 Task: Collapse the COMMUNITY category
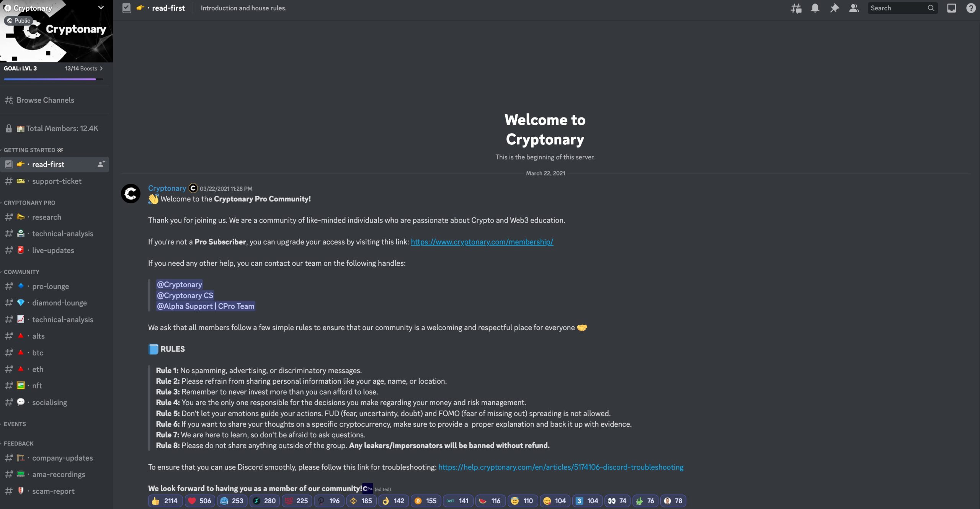(22, 272)
